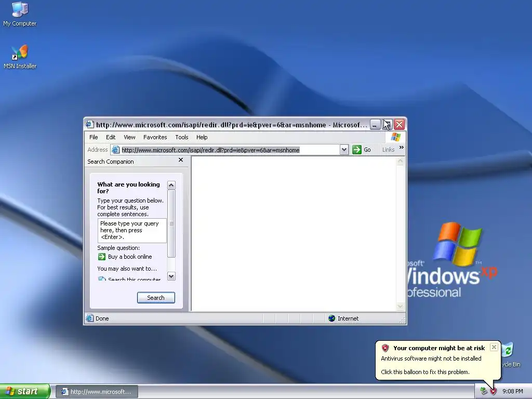Open the Start menu
Viewport: 532px width, 399px height.
25,391
